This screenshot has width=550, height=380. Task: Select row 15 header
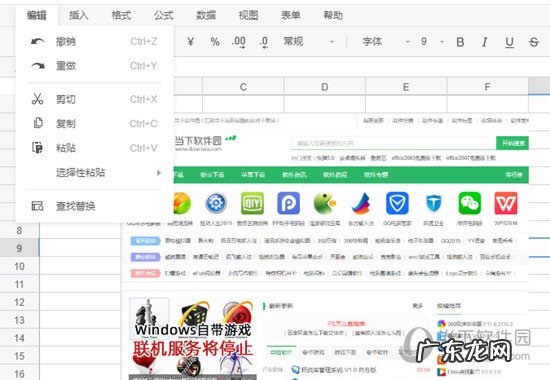coord(19,356)
